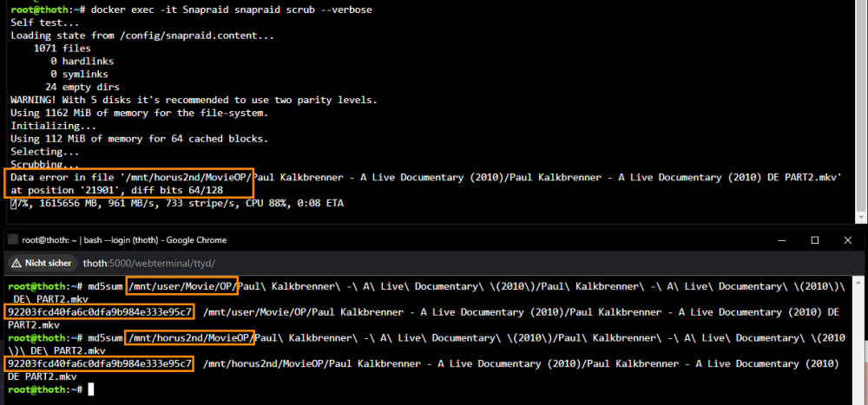The image size is (868, 405).
Task: Click the 'Nicht sicher' security badge
Action: tap(42, 264)
